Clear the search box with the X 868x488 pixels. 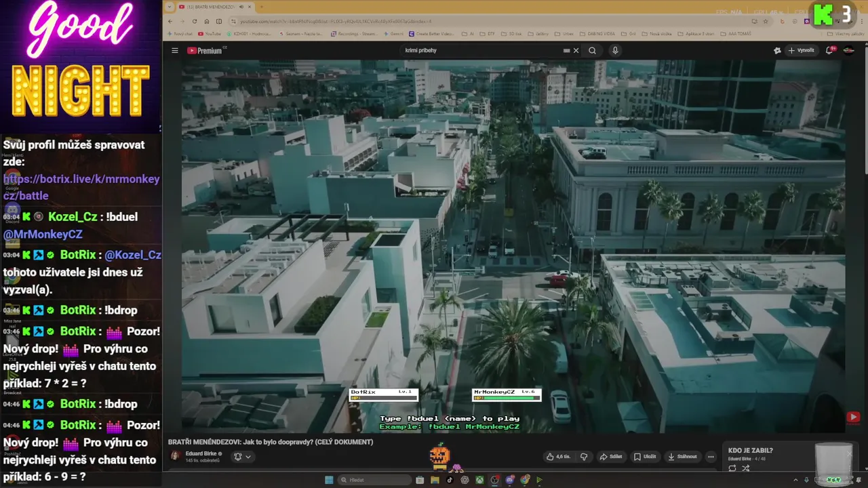click(576, 50)
